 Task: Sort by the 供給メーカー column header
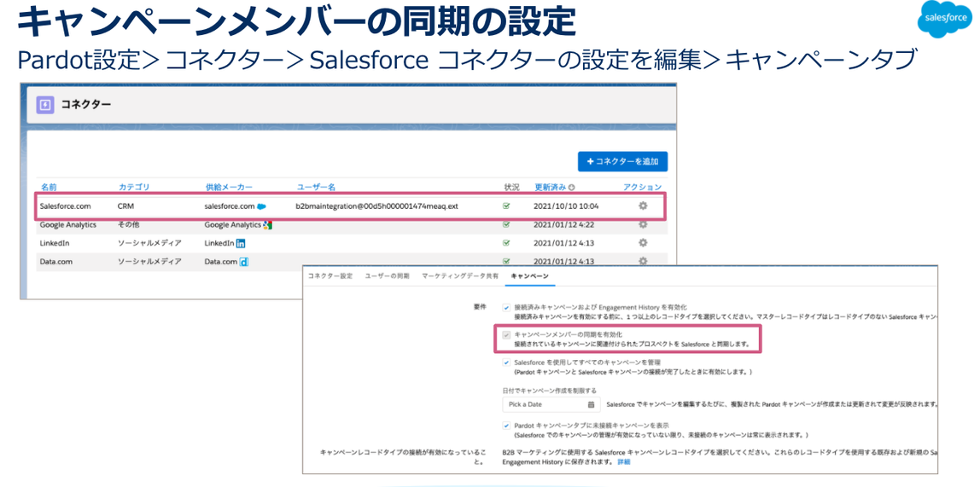[229, 188]
